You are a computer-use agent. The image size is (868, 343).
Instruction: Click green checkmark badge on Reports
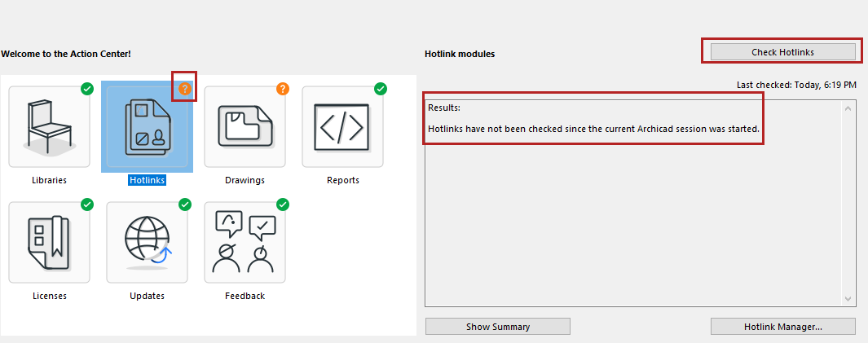click(381, 89)
